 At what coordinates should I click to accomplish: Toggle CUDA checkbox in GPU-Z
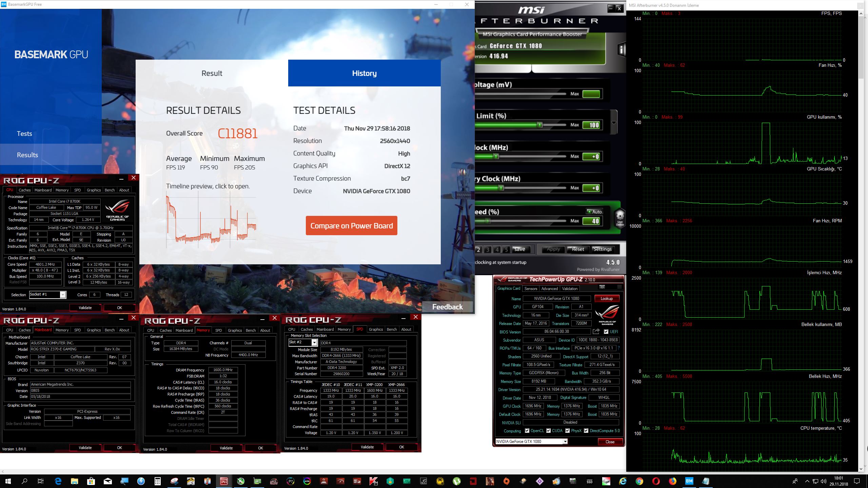tap(548, 431)
